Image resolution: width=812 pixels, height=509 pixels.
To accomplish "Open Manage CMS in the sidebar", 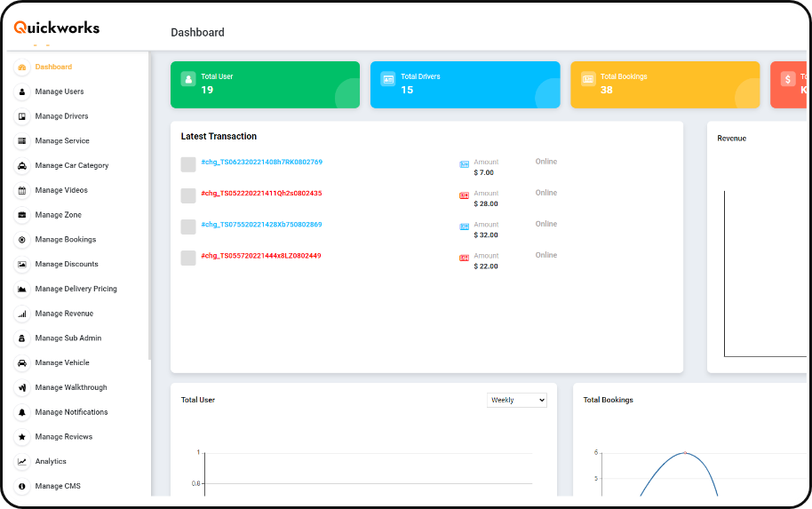I will tap(58, 486).
